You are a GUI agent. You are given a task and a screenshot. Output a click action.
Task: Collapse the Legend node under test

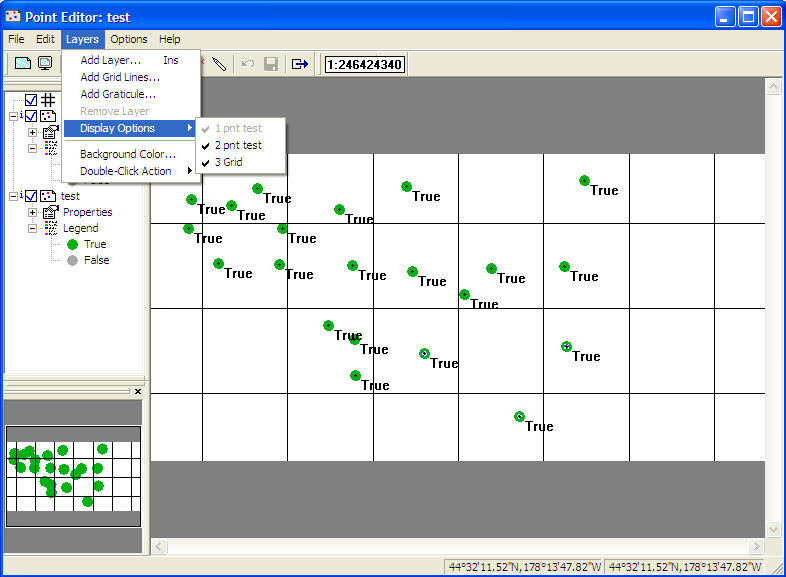[33, 229]
